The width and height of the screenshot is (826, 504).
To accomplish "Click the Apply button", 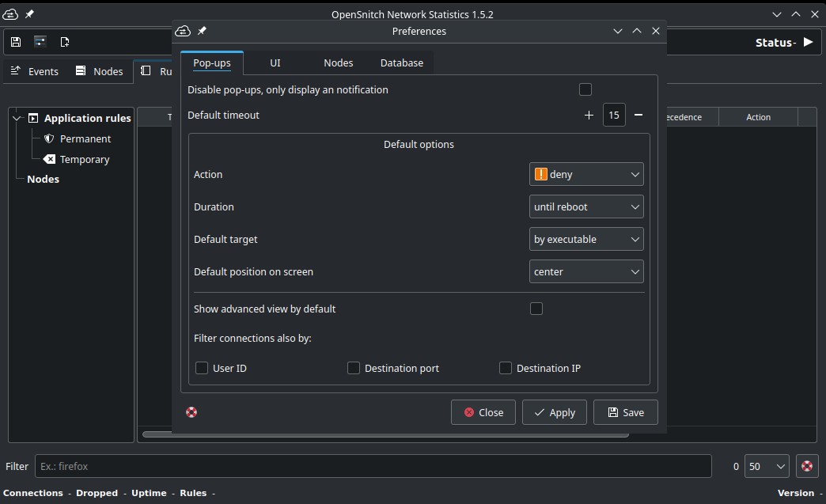I will point(554,412).
